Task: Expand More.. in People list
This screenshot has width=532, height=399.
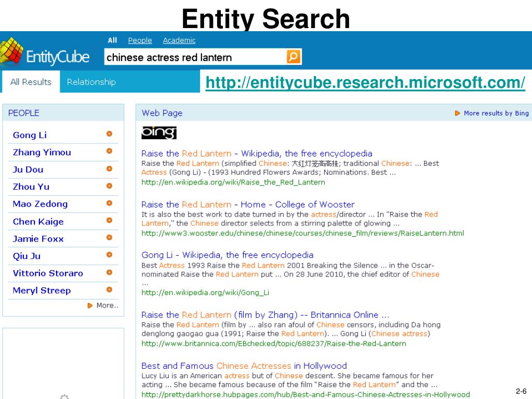Action: (103, 305)
